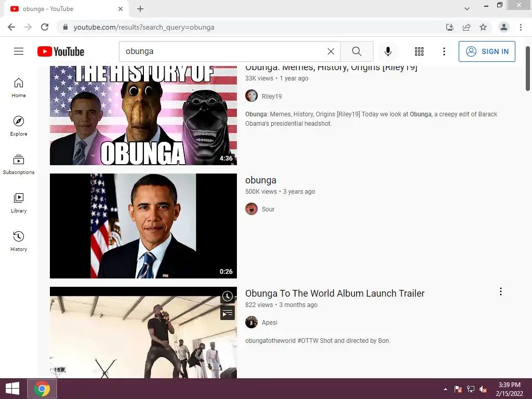Screen dimensions: 532x399
Task: Share this page from the address bar
Action: (x=467, y=27)
